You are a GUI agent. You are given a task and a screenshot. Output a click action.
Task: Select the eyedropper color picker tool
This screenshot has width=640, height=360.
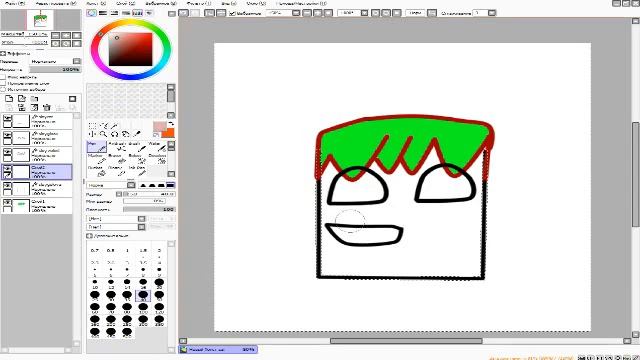[x=137, y=134]
